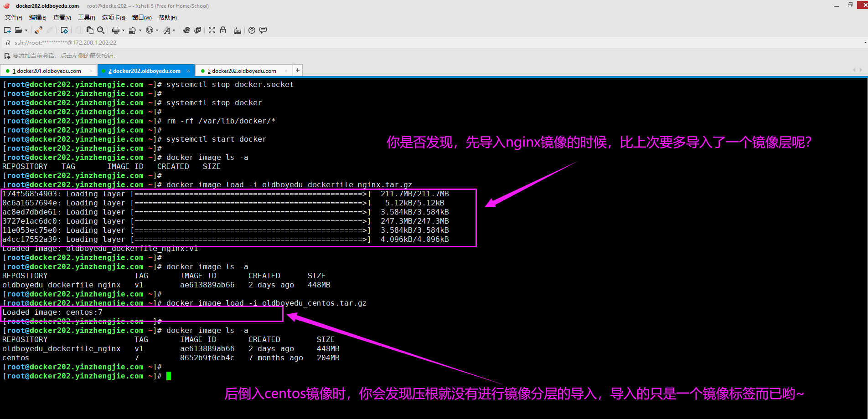
Task: Expand the font dropdown arrow
Action: point(174,31)
